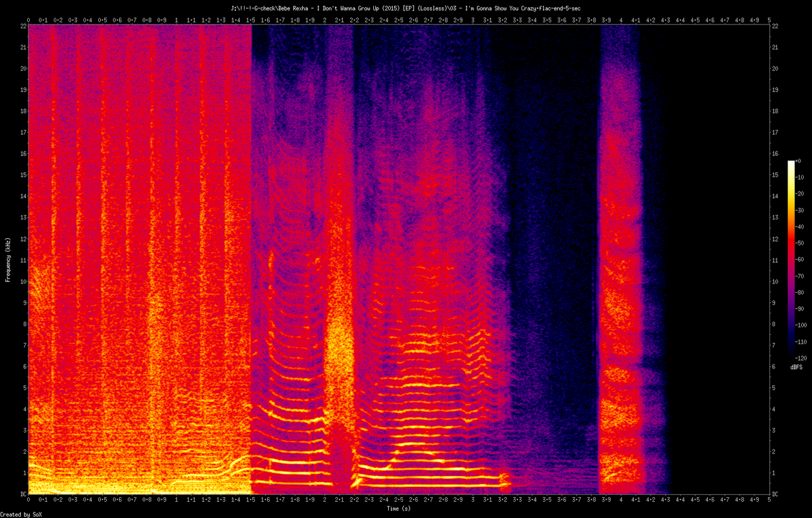Click '0·5' on the top time axis
812x518 pixels.
(102, 20)
